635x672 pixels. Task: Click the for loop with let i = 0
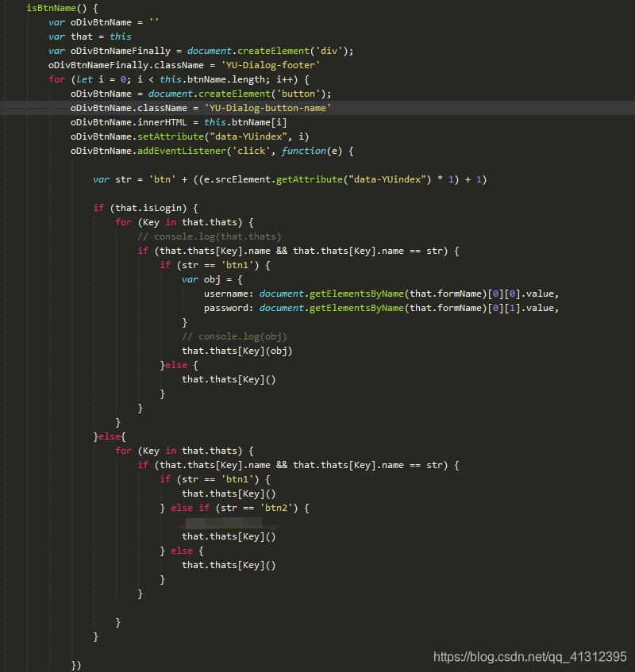179,79
